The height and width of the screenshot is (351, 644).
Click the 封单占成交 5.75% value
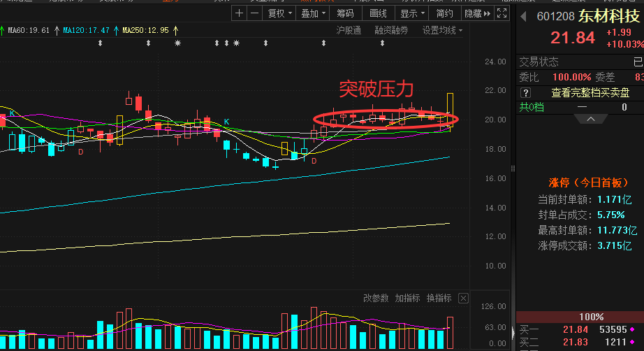click(610, 215)
